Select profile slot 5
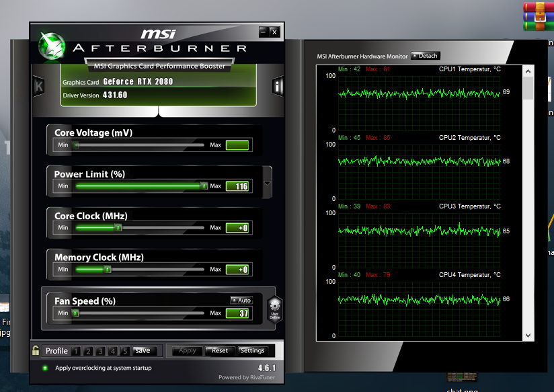 125,350
